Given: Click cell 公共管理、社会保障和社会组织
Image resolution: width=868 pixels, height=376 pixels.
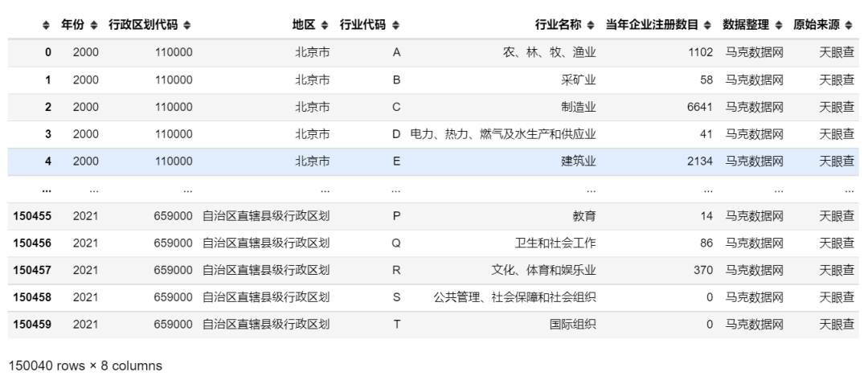Looking at the screenshot, I should coord(515,297).
